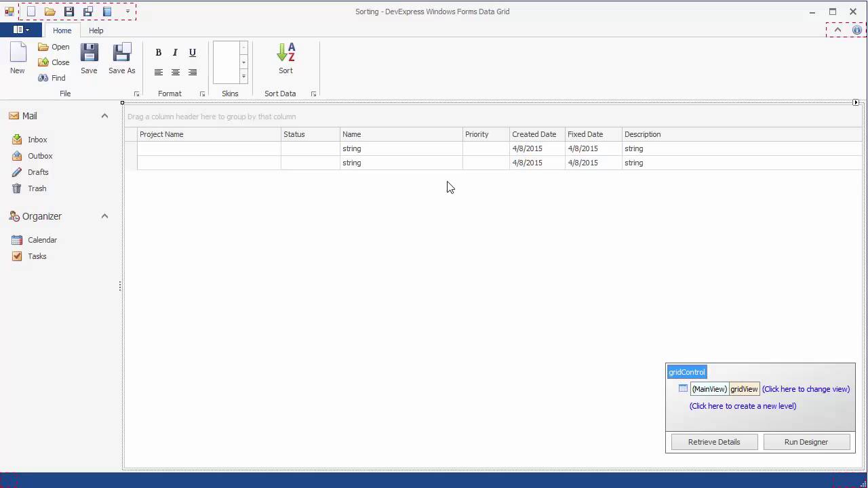
Task: Open quick access toolbar customize dropdown
Action: point(127,12)
